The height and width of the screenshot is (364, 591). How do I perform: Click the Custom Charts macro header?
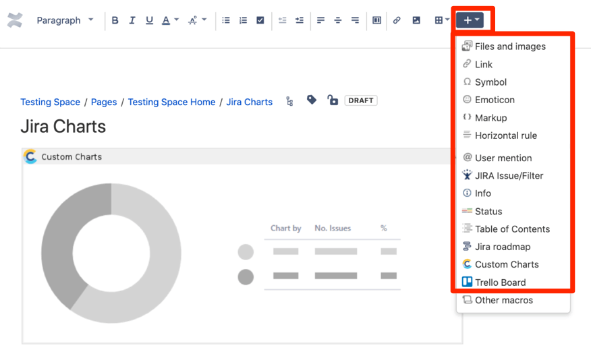tap(238, 156)
